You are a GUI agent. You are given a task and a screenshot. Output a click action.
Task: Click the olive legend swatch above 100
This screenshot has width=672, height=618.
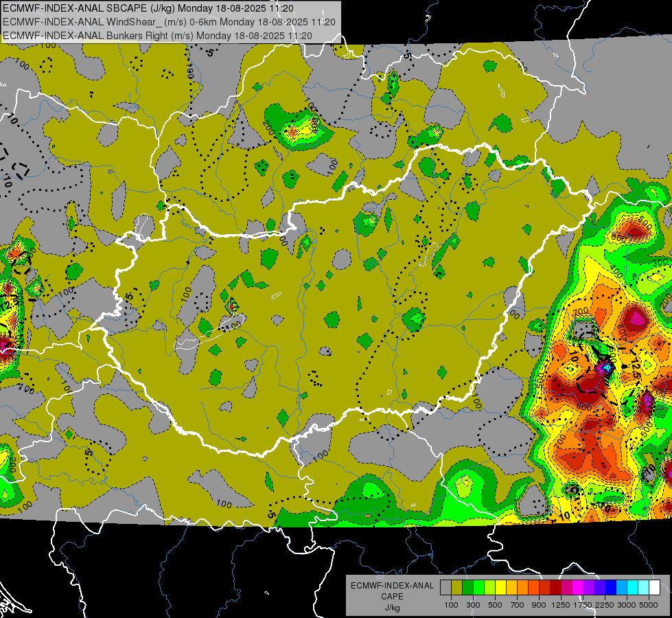tap(457, 587)
